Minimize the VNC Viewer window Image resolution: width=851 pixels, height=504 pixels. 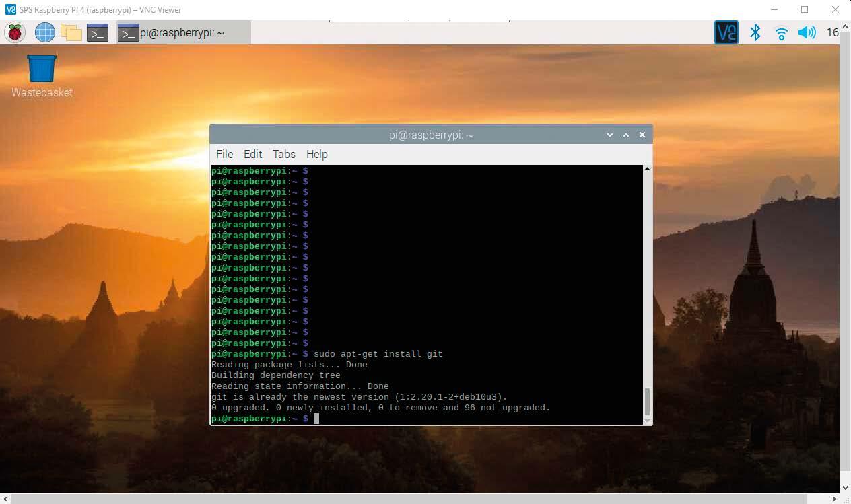tap(774, 9)
